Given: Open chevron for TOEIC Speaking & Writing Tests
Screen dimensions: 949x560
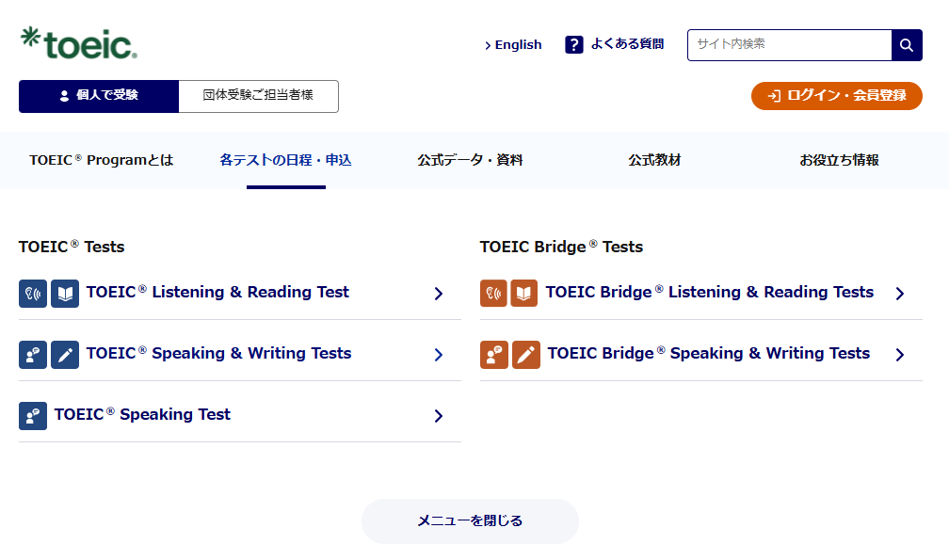Looking at the screenshot, I should tap(439, 355).
